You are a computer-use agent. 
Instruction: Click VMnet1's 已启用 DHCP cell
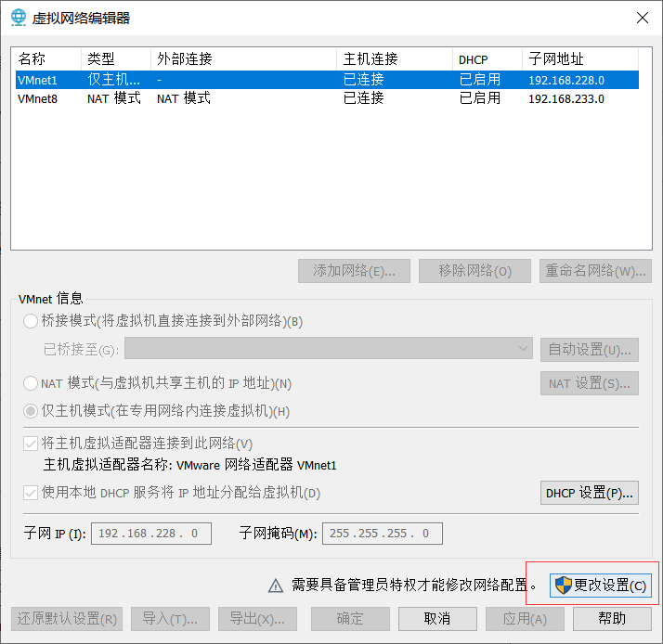(480, 80)
